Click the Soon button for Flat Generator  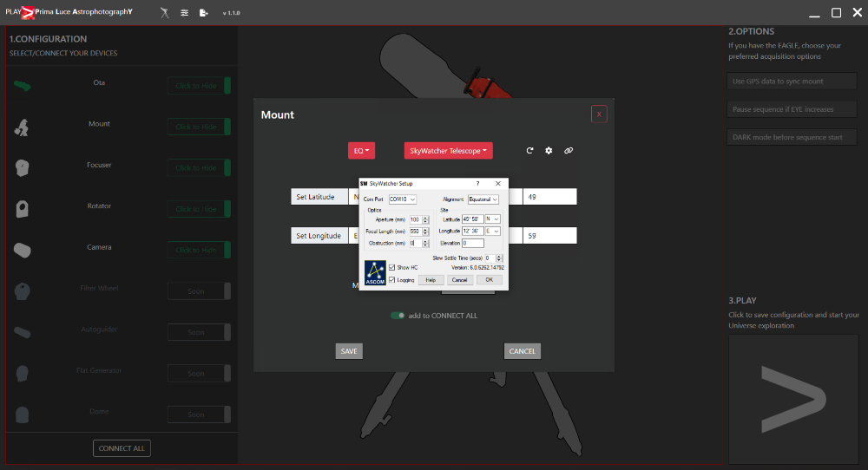click(x=199, y=373)
